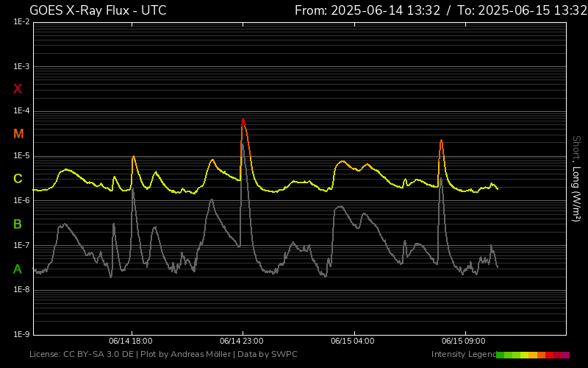Click the 1E-6 y-axis label
Screen dimensions: 588x368
point(21,200)
